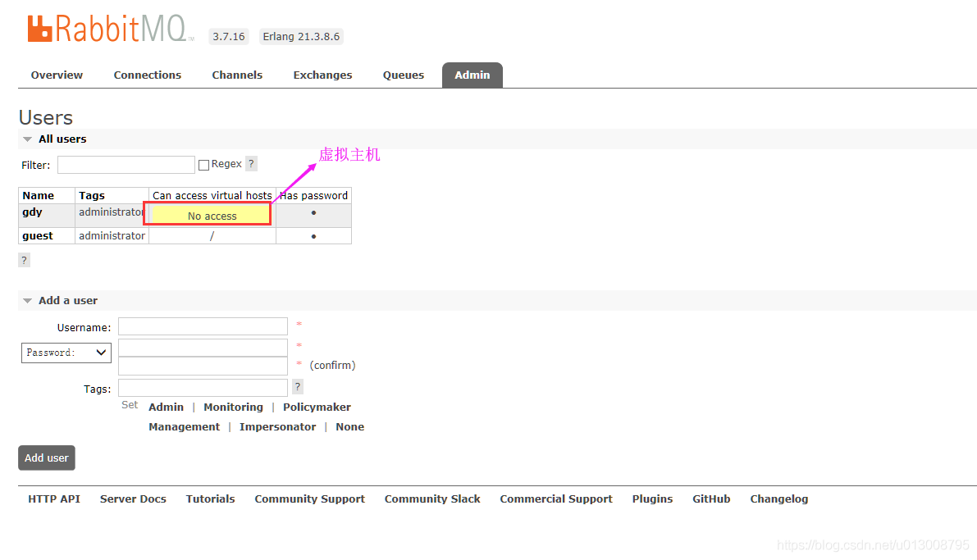
Task: Switch to the Exchanges tab
Action: (322, 75)
